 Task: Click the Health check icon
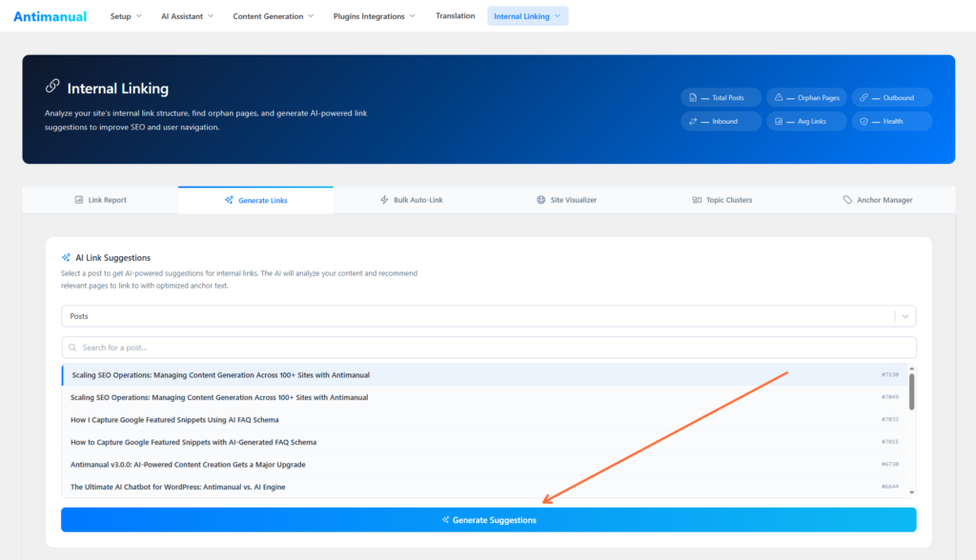[863, 121]
